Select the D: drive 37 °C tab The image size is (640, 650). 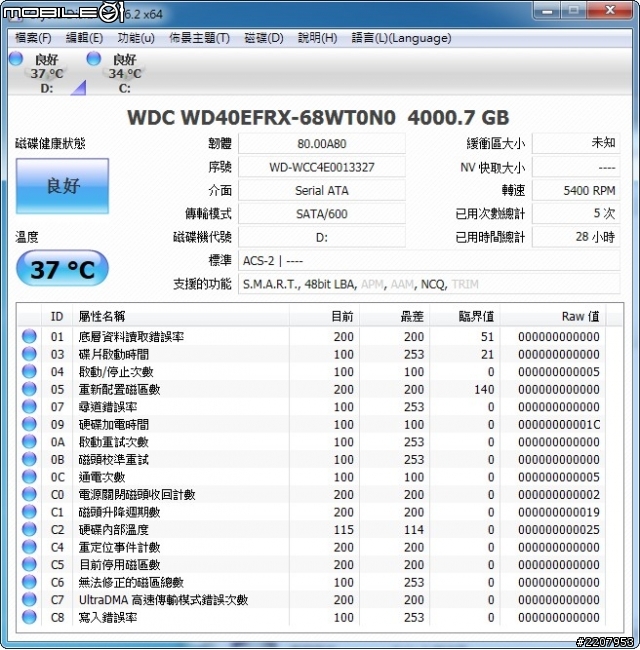(46, 73)
